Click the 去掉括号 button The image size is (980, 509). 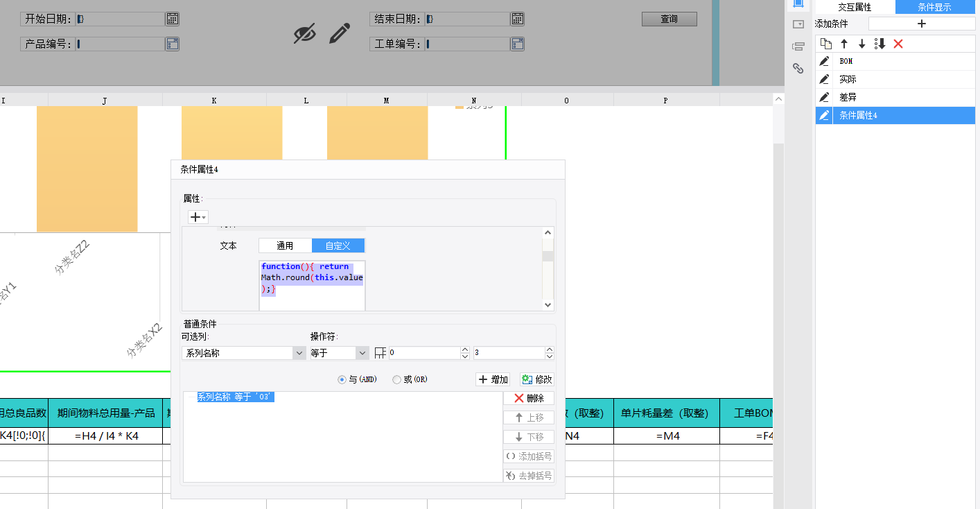(x=529, y=476)
